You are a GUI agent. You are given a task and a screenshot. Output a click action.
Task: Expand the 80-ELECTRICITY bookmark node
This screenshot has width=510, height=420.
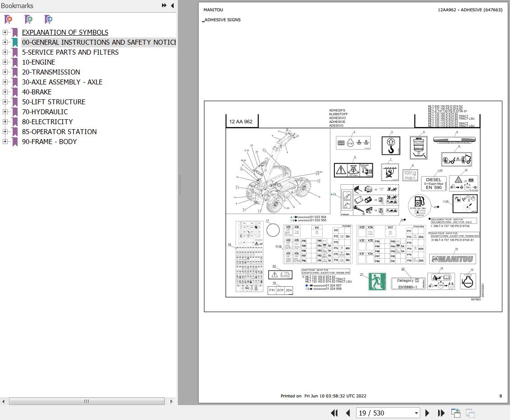click(5, 122)
